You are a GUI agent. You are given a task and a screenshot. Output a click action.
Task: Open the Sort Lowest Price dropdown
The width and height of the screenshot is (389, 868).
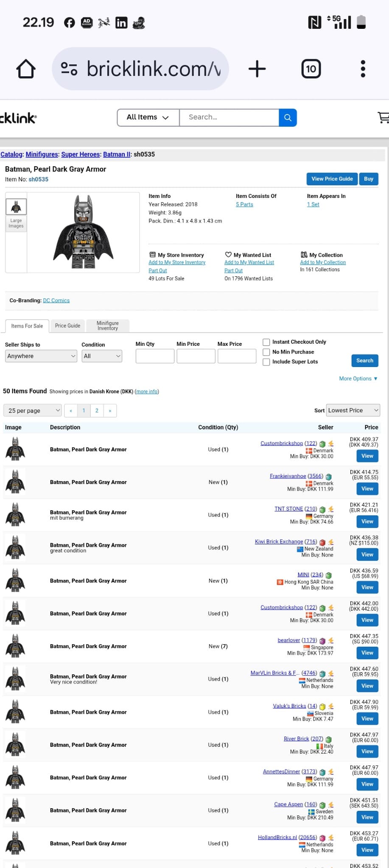(x=353, y=410)
